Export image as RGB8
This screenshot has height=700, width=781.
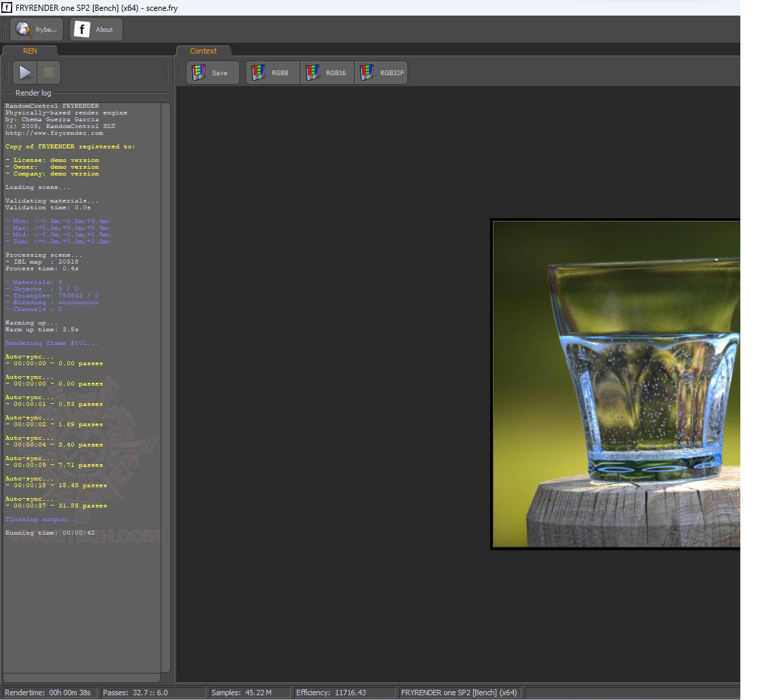point(273,73)
